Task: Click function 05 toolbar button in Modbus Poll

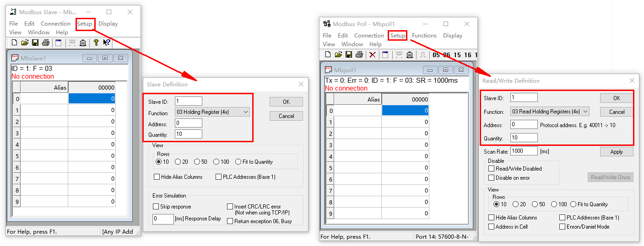Action: [x=436, y=55]
